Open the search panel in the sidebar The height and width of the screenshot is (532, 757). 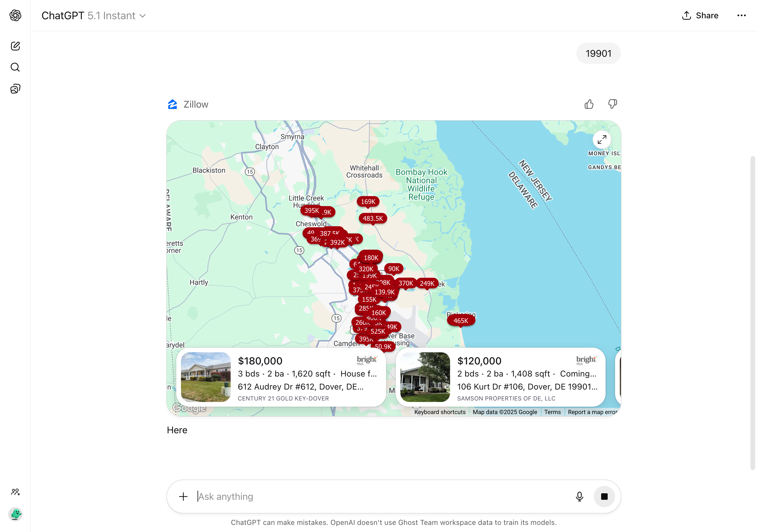(x=15, y=67)
